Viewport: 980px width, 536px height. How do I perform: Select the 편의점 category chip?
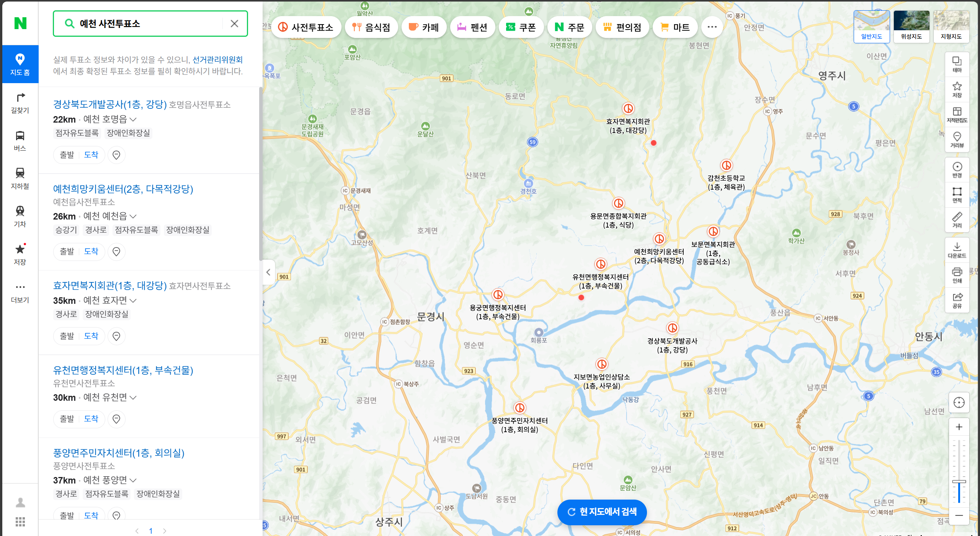tap(622, 27)
